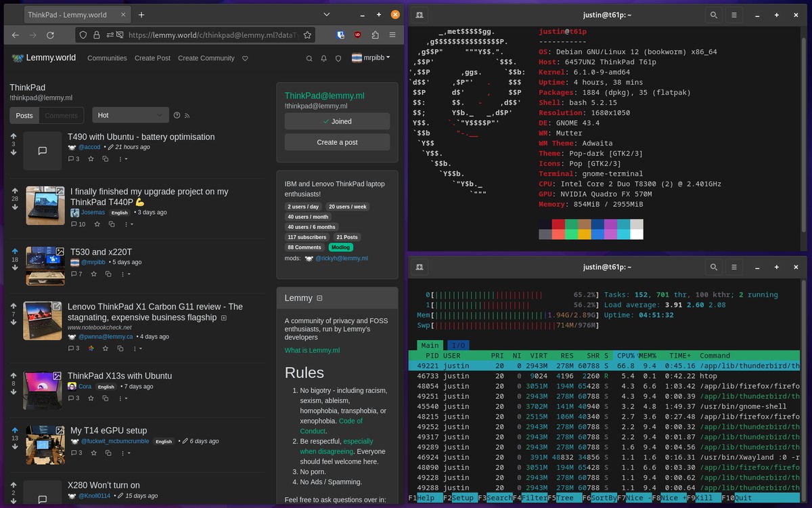
Task: Toggle the upvote on My T14 eGPU setup
Action: pos(15,429)
